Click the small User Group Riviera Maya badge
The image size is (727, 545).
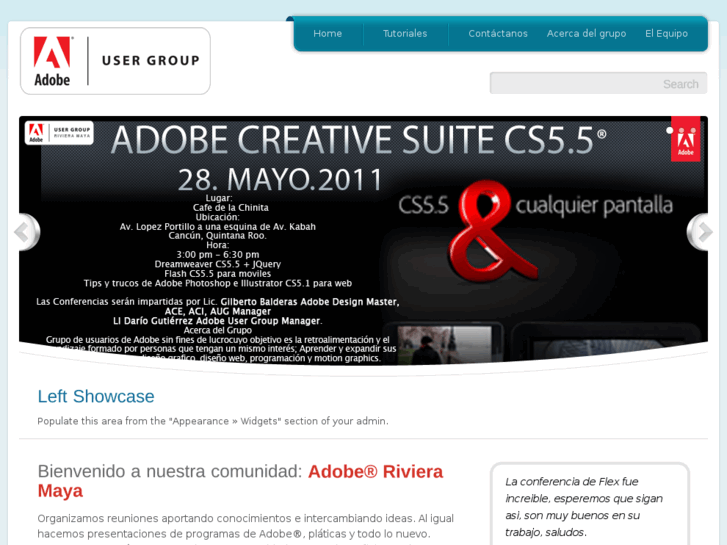(59, 133)
